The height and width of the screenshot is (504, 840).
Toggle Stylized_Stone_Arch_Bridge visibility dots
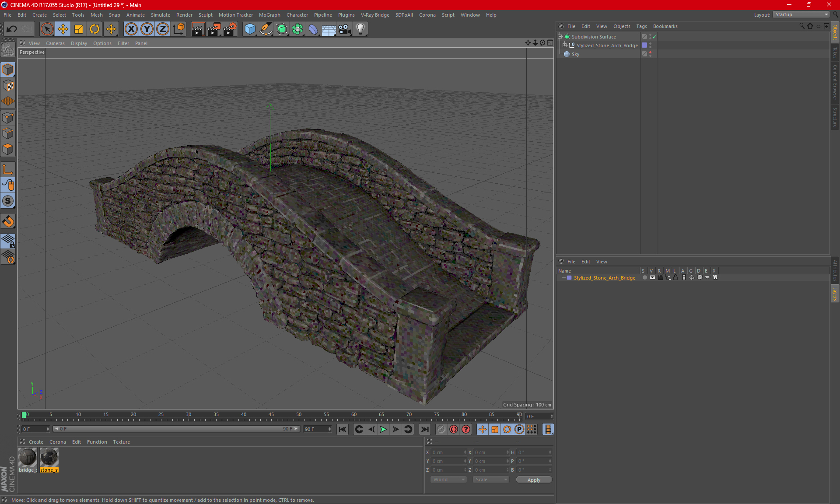(651, 45)
